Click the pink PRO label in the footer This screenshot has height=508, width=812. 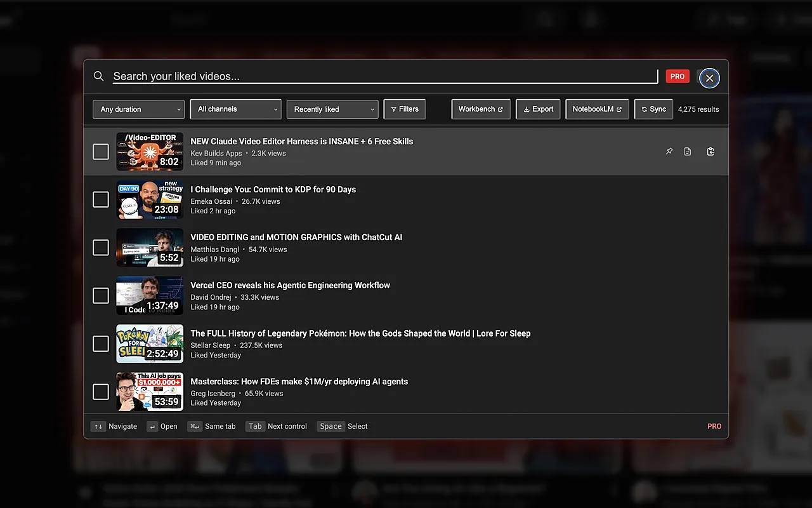pos(714,427)
